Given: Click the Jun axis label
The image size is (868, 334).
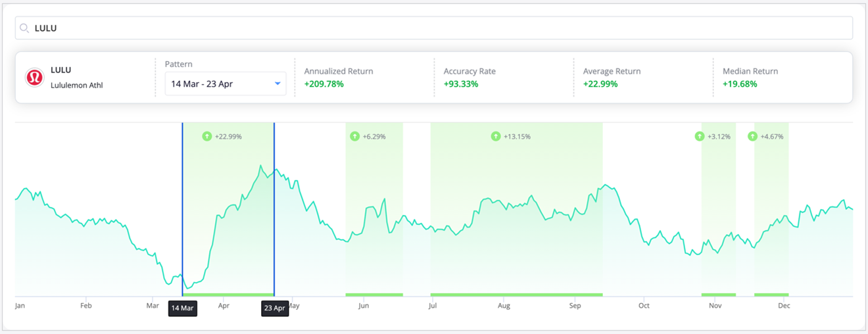Looking at the screenshot, I should coord(364,306).
